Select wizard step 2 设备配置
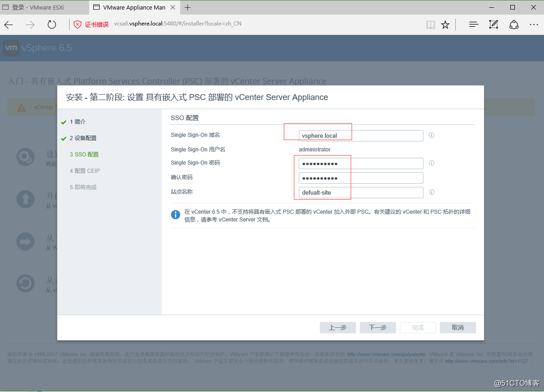Screen dimensions: 544x392 pos(83,138)
